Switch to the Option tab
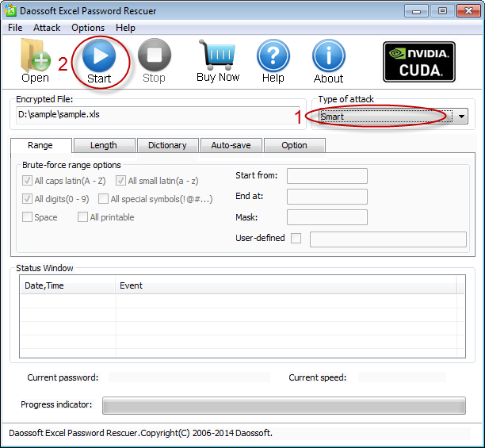This screenshot has width=485, height=448. point(295,145)
